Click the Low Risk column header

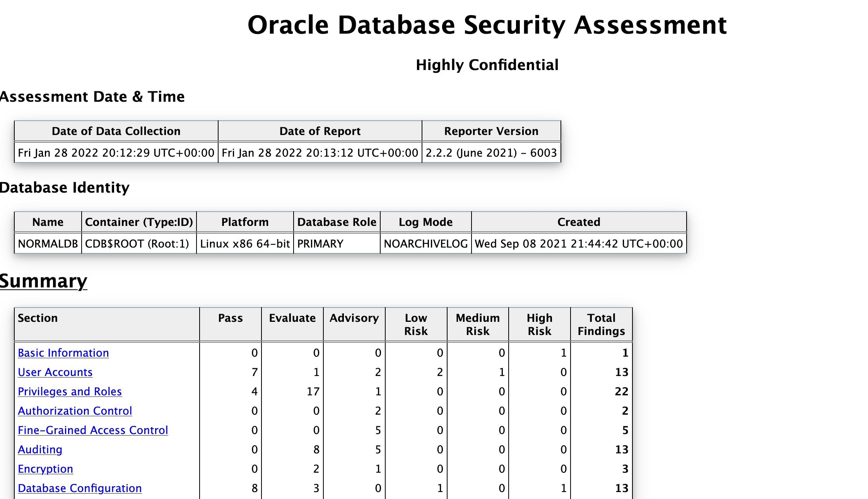[416, 325]
